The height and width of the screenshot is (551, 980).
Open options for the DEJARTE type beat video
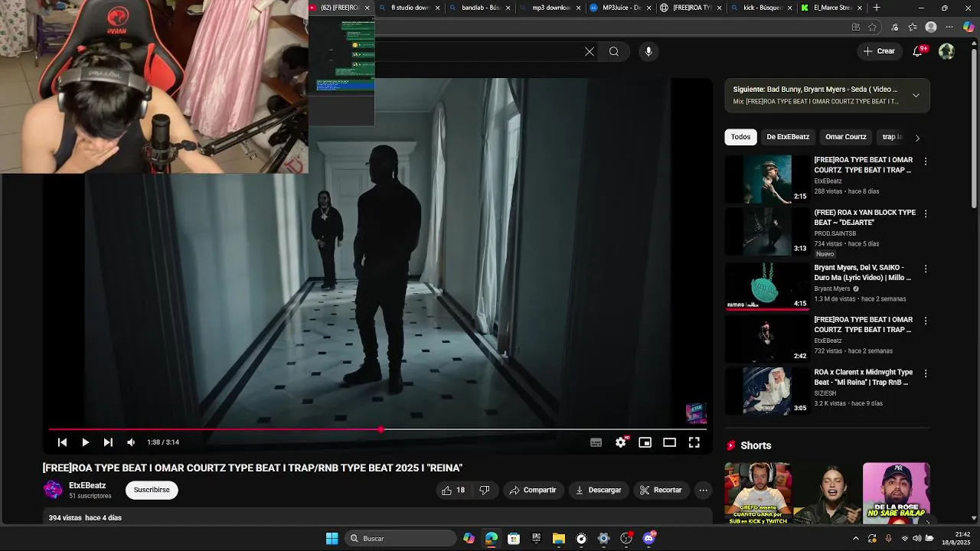click(926, 214)
